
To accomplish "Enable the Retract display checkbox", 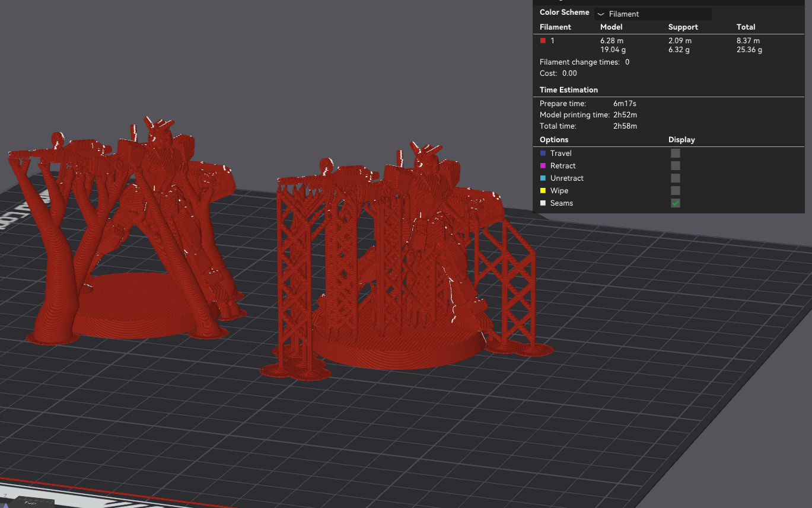I will click(x=676, y=165).
